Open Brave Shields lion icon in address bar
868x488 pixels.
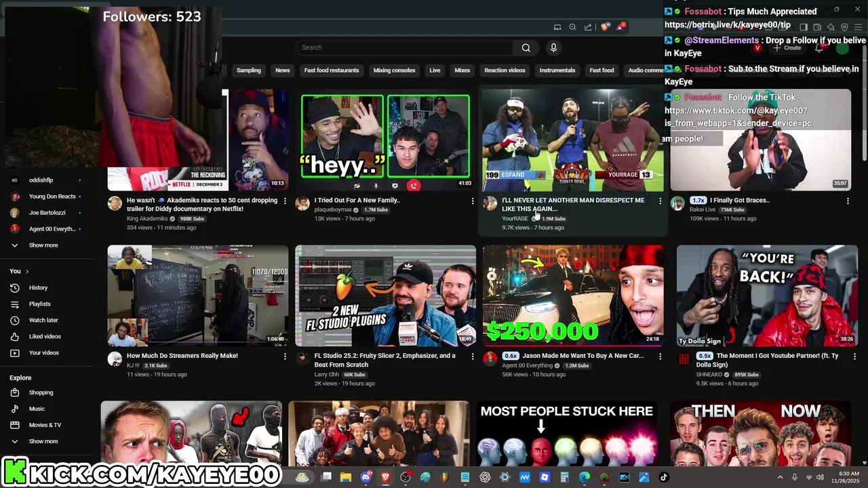tap(605, 27)
